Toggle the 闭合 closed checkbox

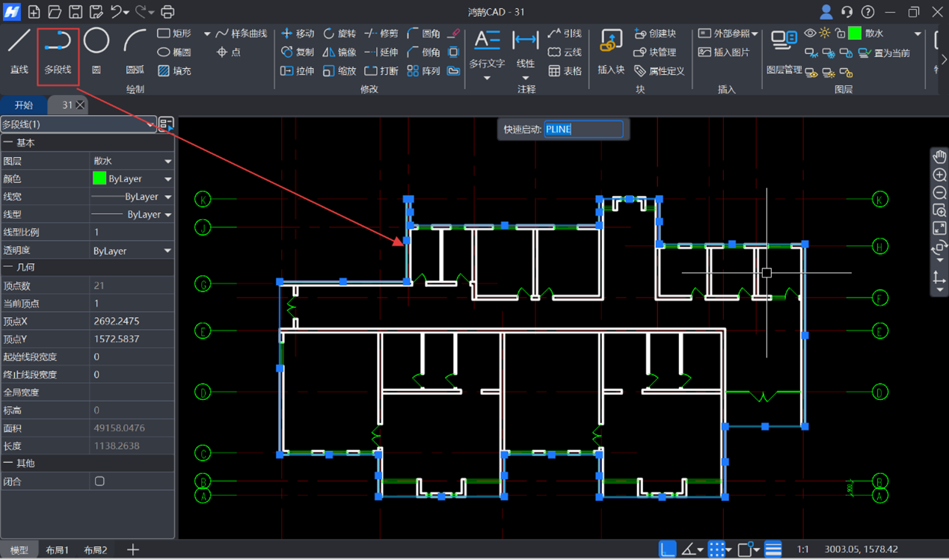point(99,481)
